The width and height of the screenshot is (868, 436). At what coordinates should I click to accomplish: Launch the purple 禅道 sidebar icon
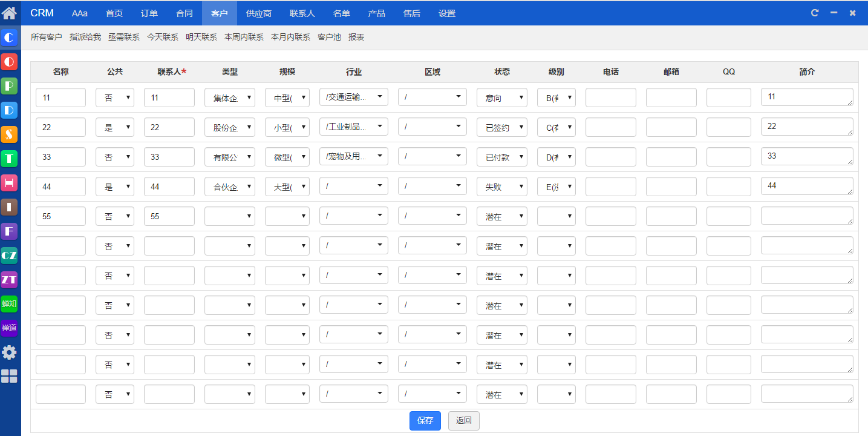[10, 328]
